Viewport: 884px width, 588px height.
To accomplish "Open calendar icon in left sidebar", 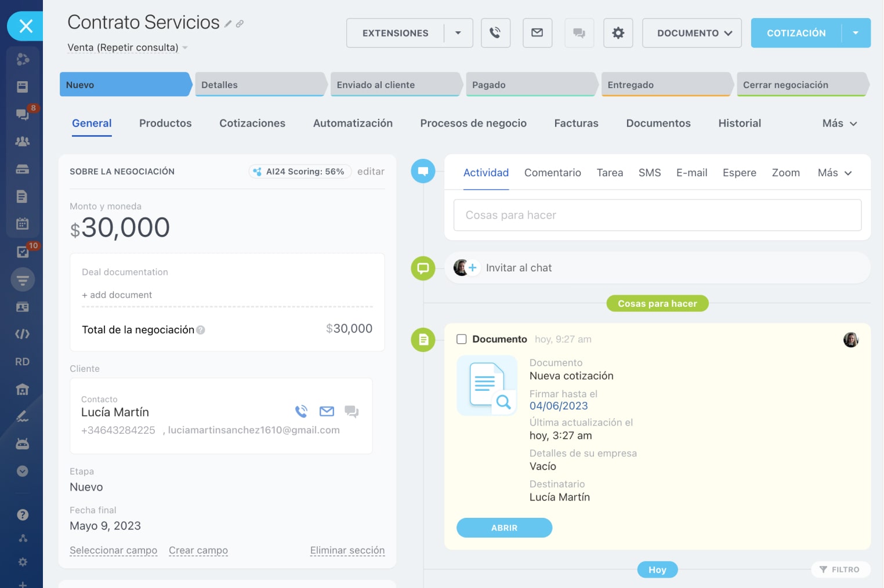I will (22, 224).
